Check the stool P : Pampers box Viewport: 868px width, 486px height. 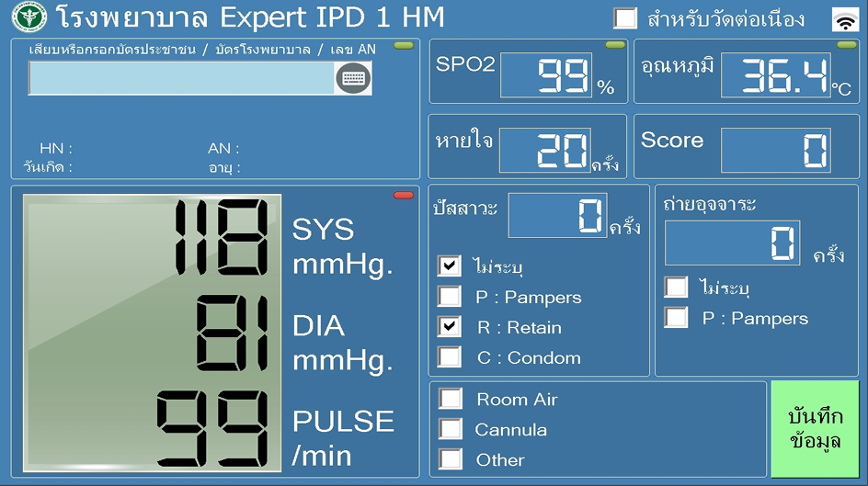pos(676,318)
